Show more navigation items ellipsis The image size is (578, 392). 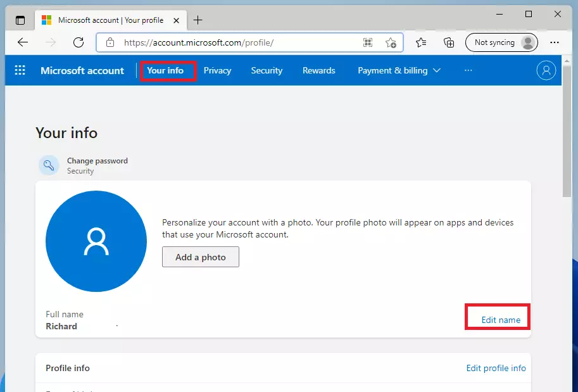tap(468, 70)
